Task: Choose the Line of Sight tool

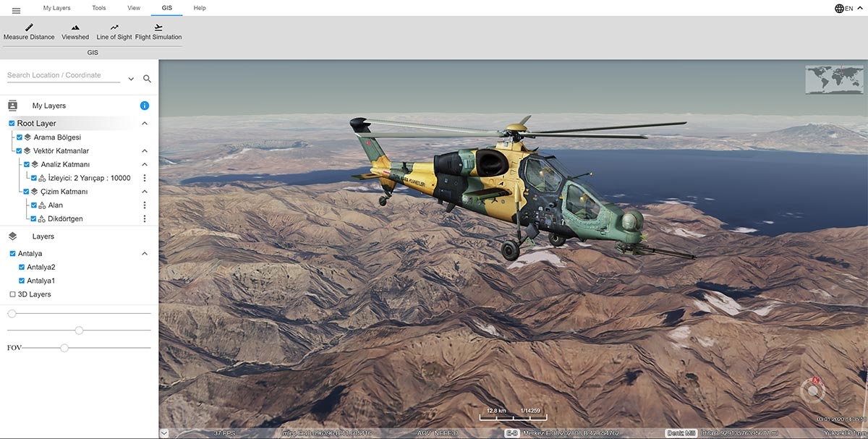Action: 114,32
